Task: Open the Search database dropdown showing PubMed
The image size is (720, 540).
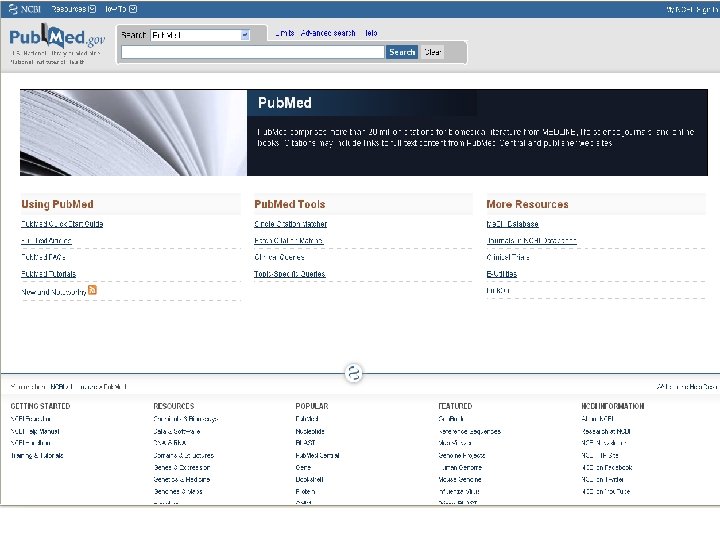Action: [200, 35]
